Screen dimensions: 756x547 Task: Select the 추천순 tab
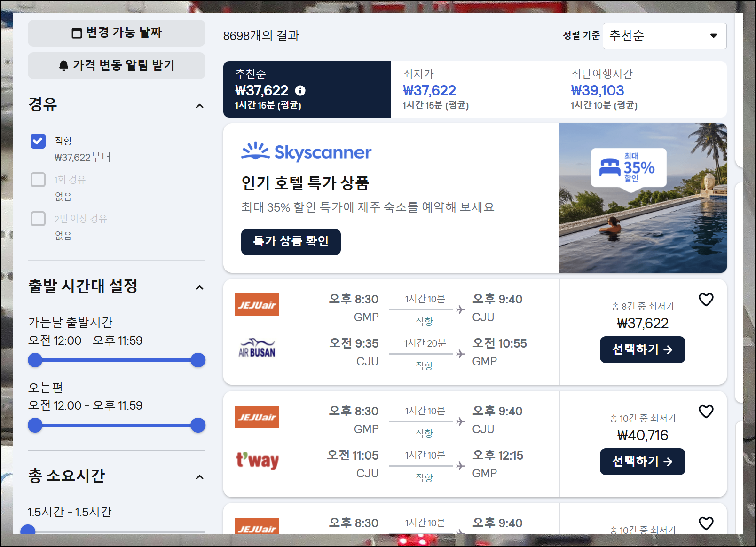point(307,89)
